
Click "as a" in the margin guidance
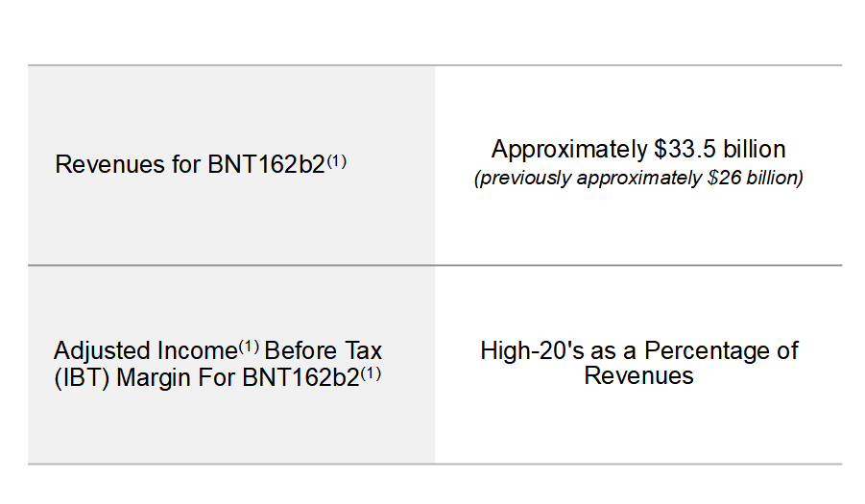(x=607, y=350)
